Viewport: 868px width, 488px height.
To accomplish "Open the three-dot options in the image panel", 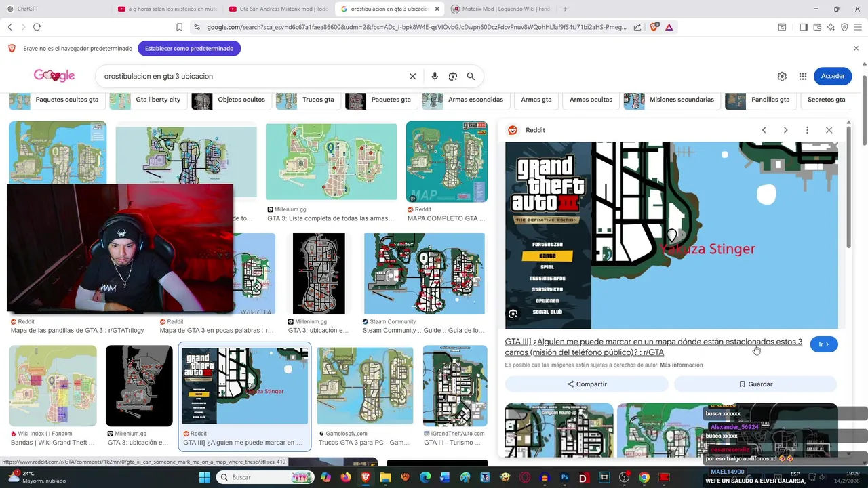I will (x=807, y=130).
